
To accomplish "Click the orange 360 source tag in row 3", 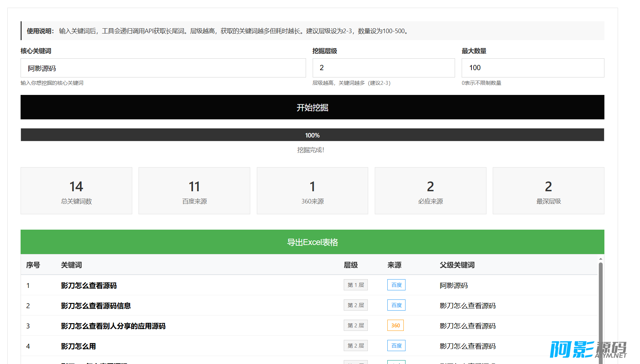I will click(x=395, y=326).
